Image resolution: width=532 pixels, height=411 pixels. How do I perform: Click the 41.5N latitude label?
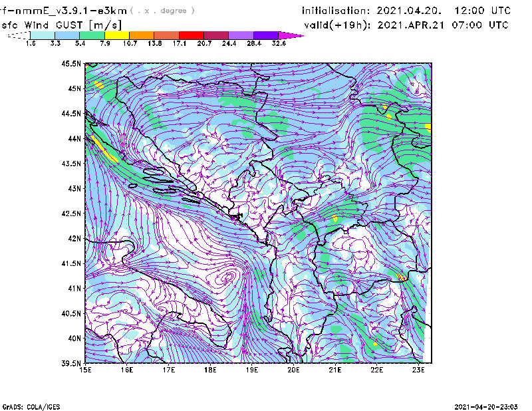[x=71, y=263]
